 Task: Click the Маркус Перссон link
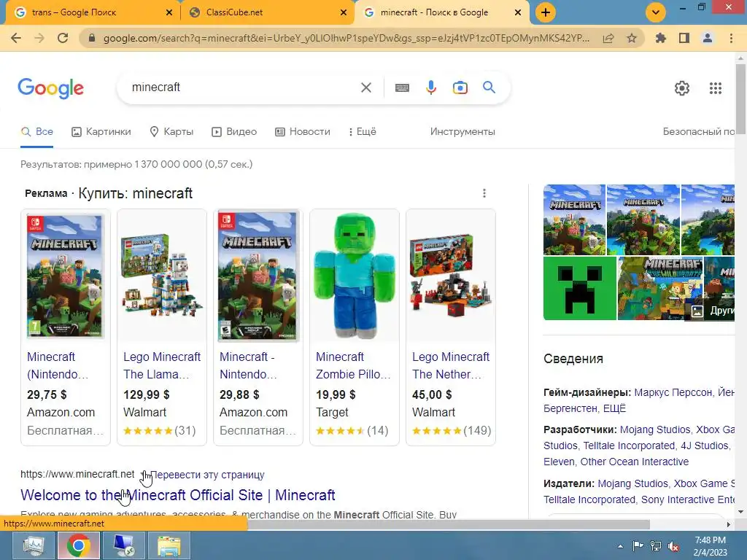tap(673, 392)
